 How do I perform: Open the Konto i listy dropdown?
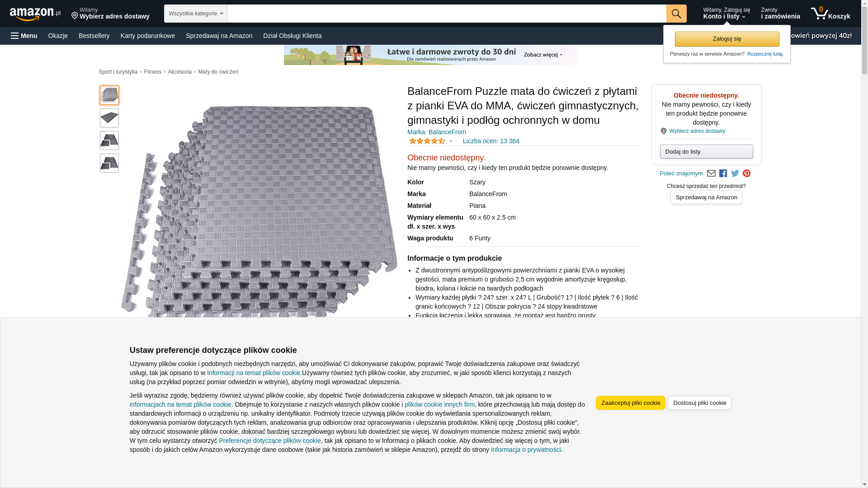point(726,14)
